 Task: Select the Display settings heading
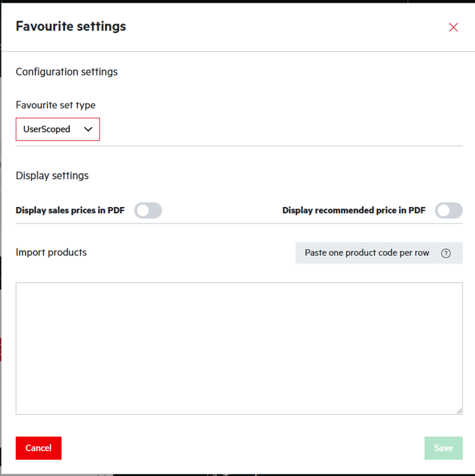[x=52, y=175]
